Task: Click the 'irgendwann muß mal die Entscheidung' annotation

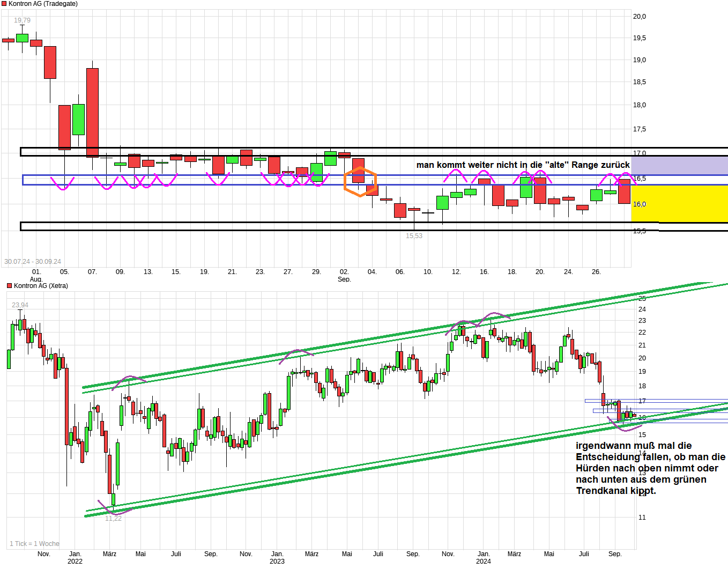Action: pyautogui.click(x=650, y=468)
